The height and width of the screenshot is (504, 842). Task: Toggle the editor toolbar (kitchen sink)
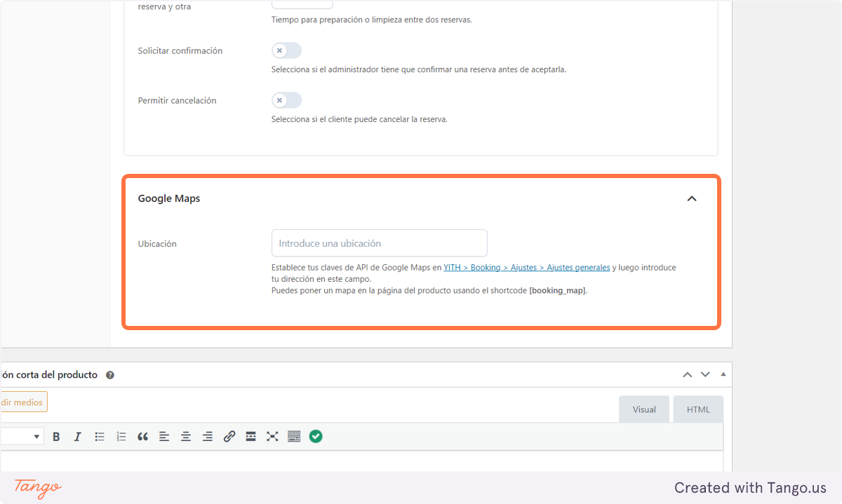tap(294, 436)
